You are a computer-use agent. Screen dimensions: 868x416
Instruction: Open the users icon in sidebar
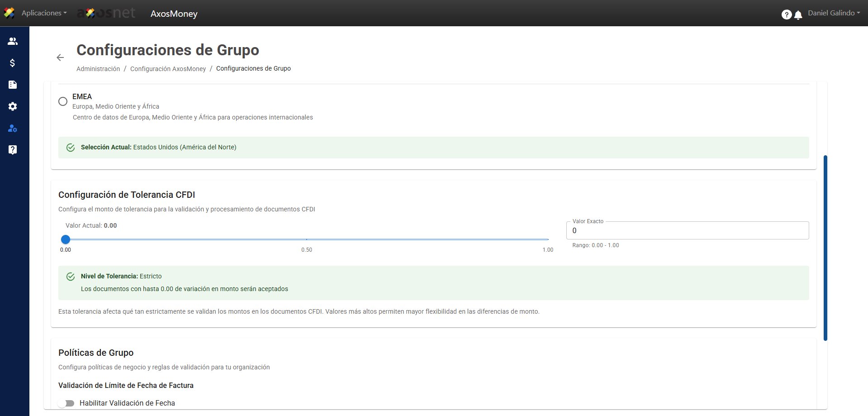click(13, 41)
